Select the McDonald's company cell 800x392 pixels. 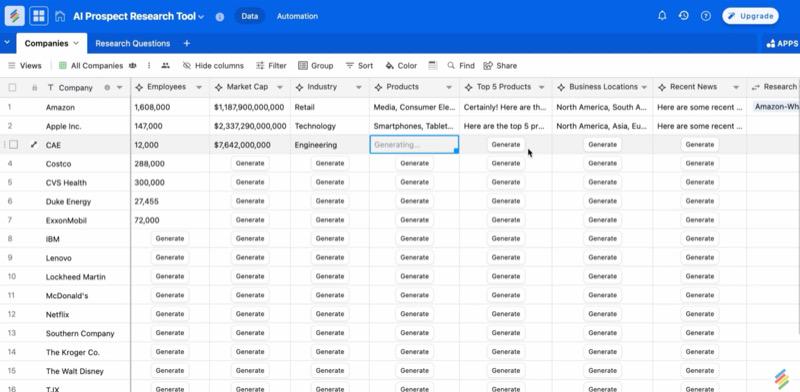[67, 296]
